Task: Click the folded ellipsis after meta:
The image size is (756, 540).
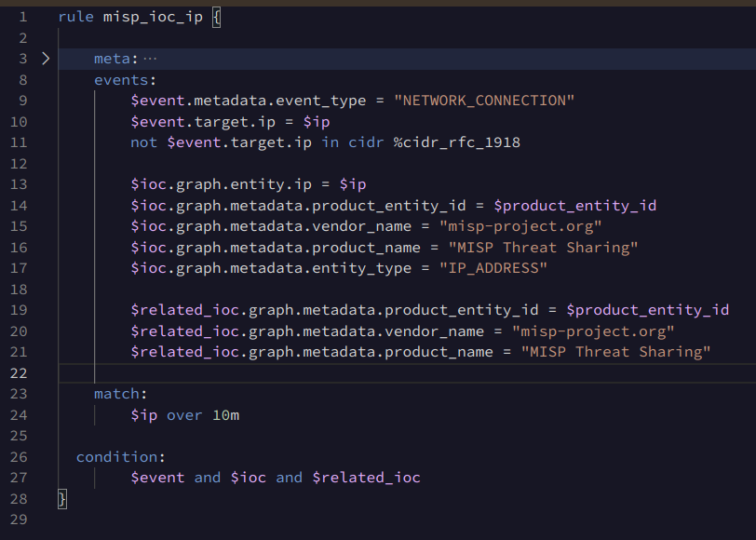Action: [x=150, y=59]
